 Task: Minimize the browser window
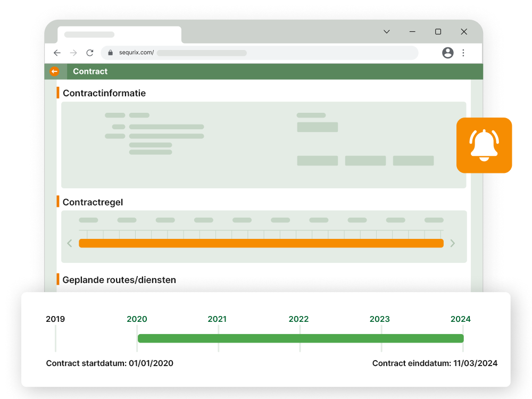412,31
